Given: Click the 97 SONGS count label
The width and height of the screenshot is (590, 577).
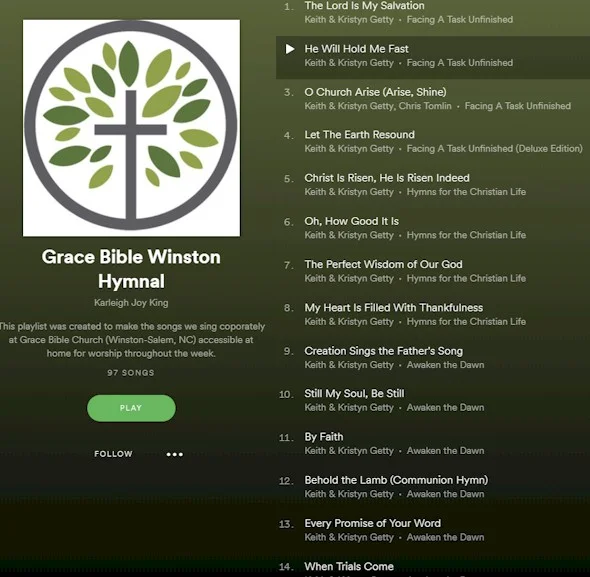Looking at the screenshot, I should coord(131,373).
